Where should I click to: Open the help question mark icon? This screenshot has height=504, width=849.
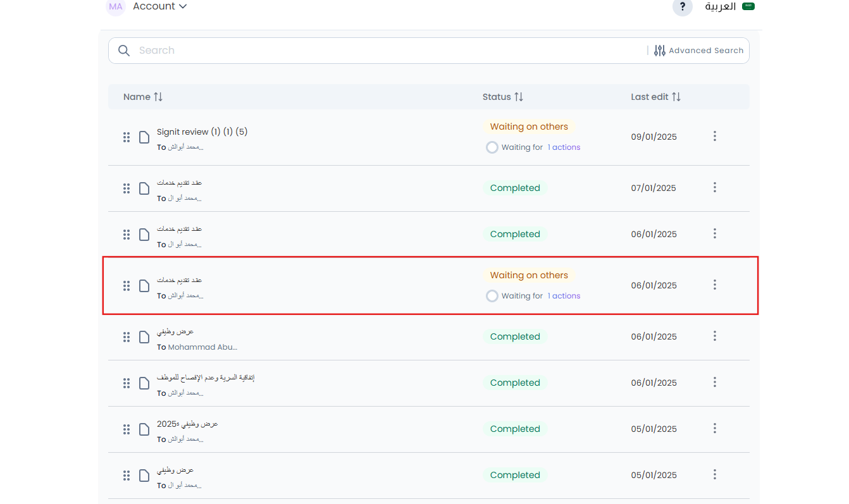click(x=682, y=7)
